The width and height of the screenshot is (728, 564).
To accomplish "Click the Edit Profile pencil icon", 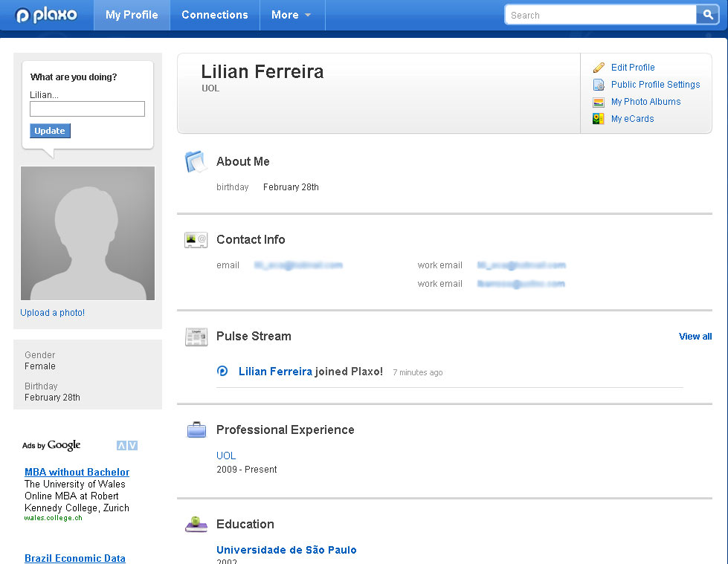I will pyautogui.click(x=599, y=68).
